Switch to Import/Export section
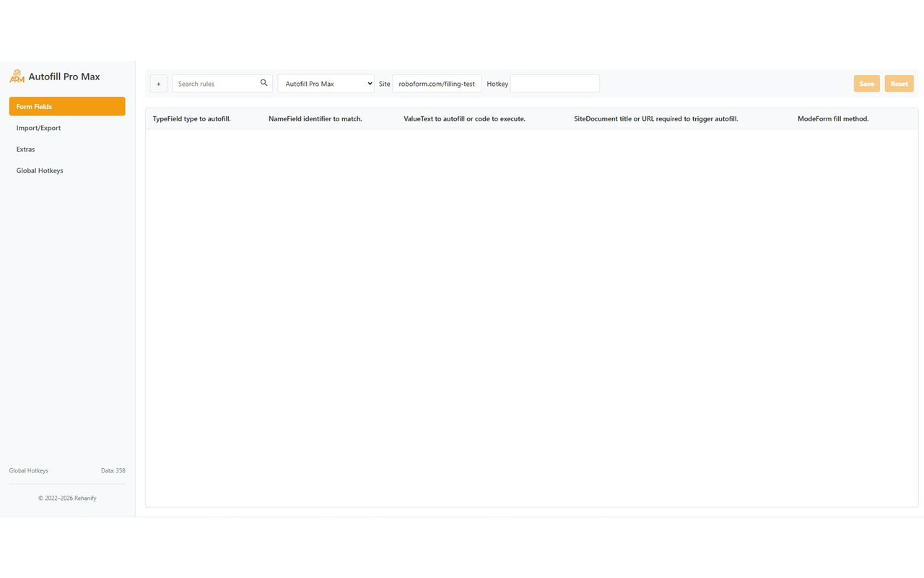The height and width of the screenshot is (578, 924). pyautogui.click(x=67, y=128)
